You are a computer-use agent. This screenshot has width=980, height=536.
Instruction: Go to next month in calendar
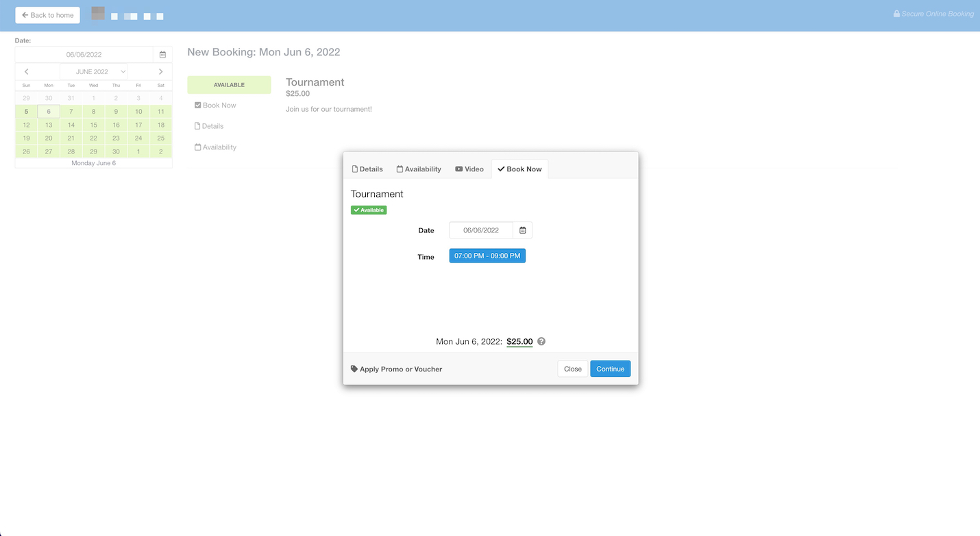click(160, 72)
